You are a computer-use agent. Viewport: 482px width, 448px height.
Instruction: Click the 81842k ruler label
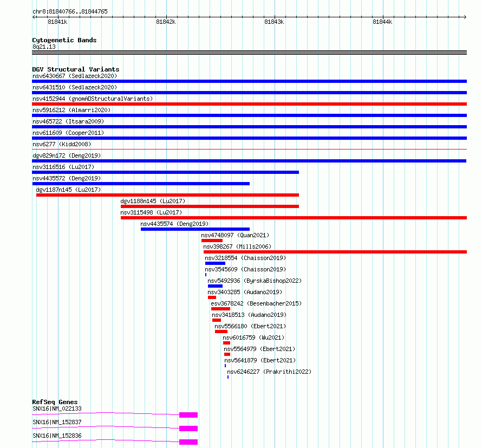(x=166, y=22)
